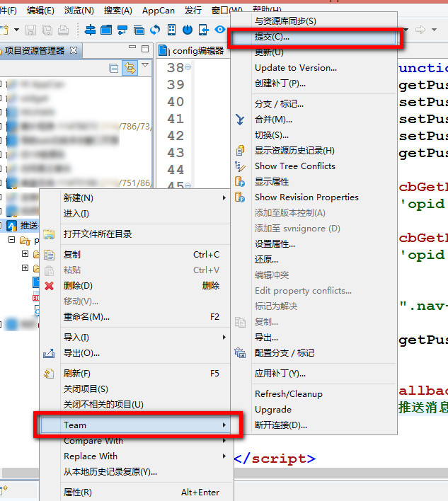Click the folder icon beside 打开文件所在目录

click(49, 234)
